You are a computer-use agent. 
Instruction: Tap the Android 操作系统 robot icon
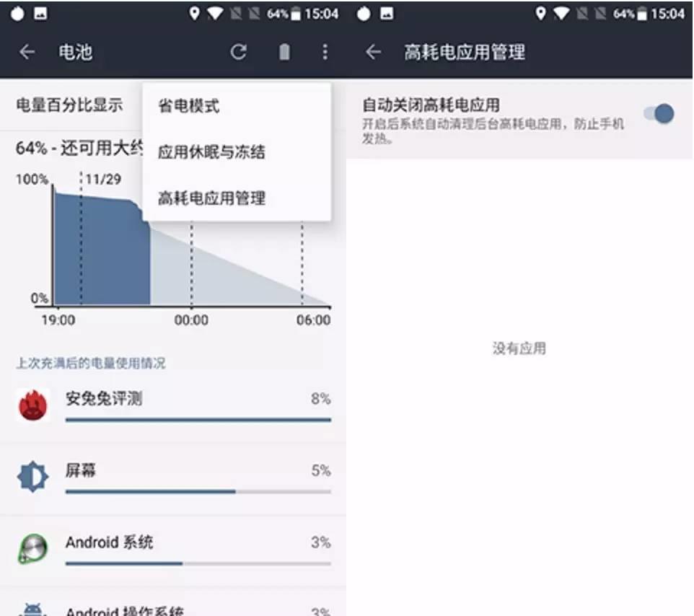click(x=32, y=610)
